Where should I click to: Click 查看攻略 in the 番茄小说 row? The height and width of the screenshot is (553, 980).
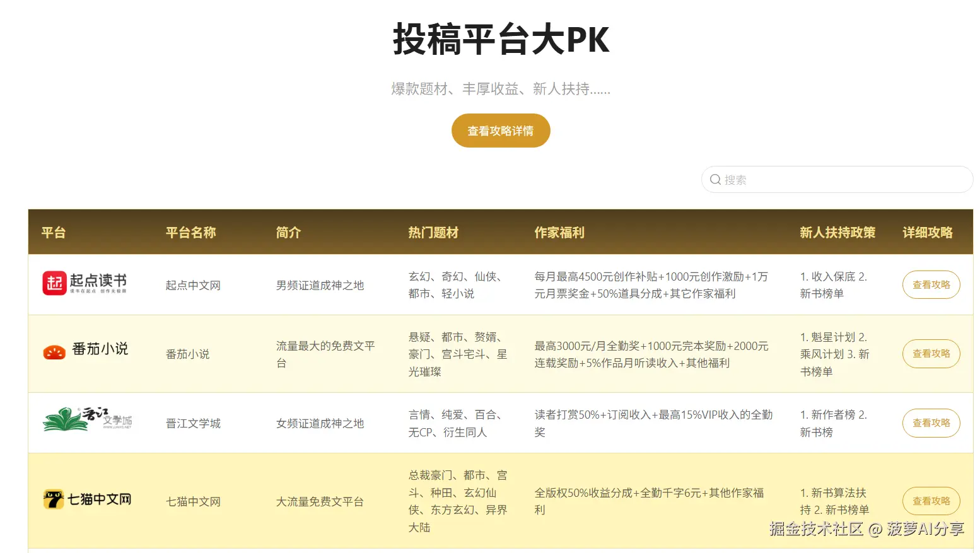coord(931,354)
